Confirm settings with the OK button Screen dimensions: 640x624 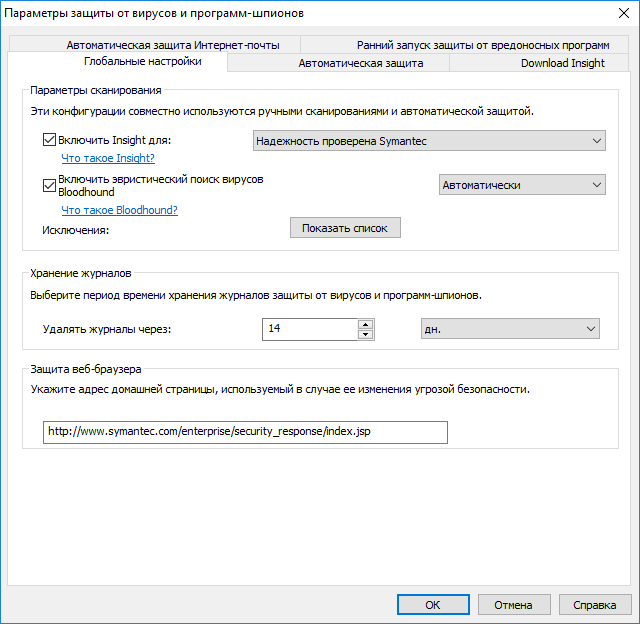(x=432, y=605)
